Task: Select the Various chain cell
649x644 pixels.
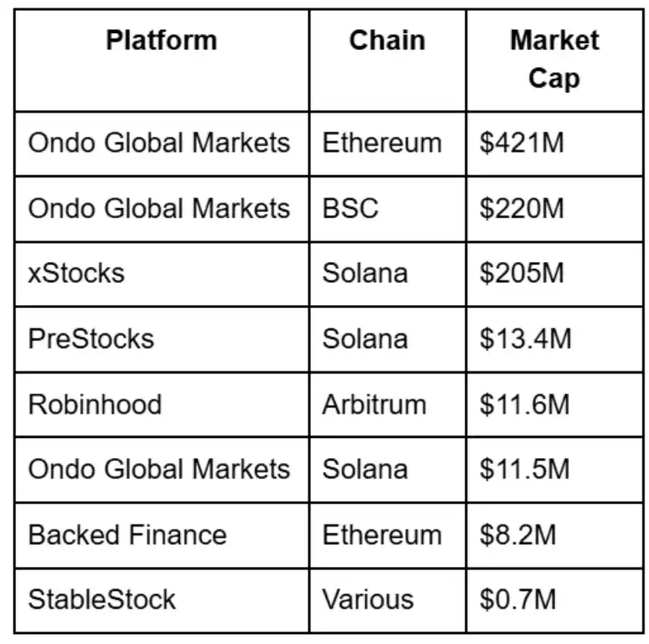Action: click(x=368, y=599)
